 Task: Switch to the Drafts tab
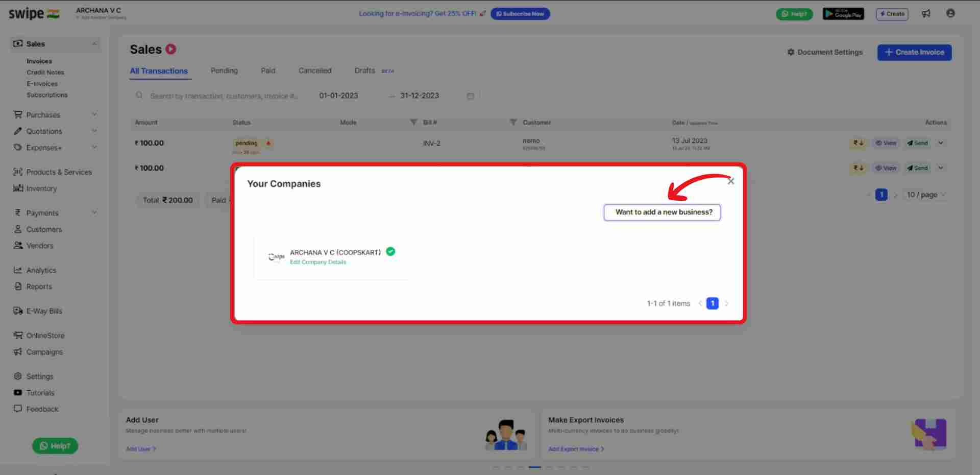(x=365, y=70)
